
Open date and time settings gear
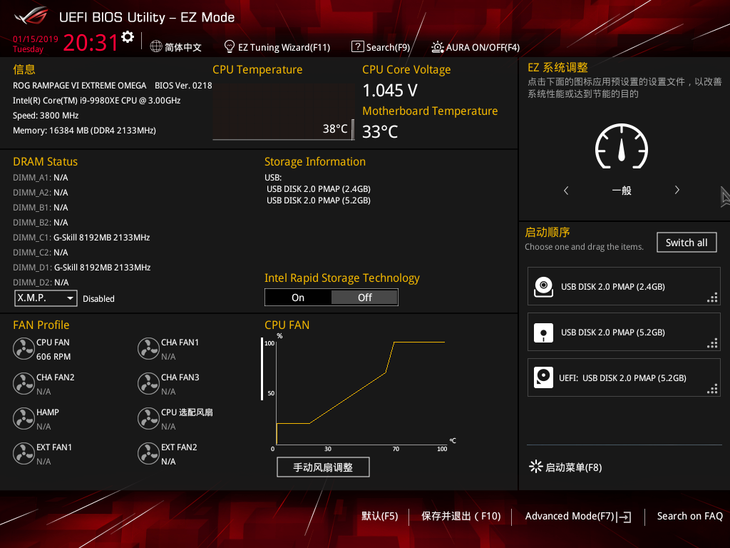click(128, 37)
